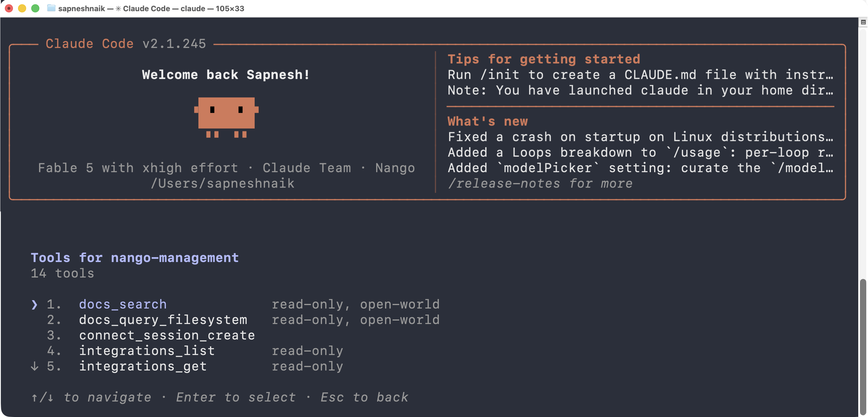Maximize the terminal with the green button
Image resolution: width=868 pixels, height=417 pixels.
click(x=35, y=8)
